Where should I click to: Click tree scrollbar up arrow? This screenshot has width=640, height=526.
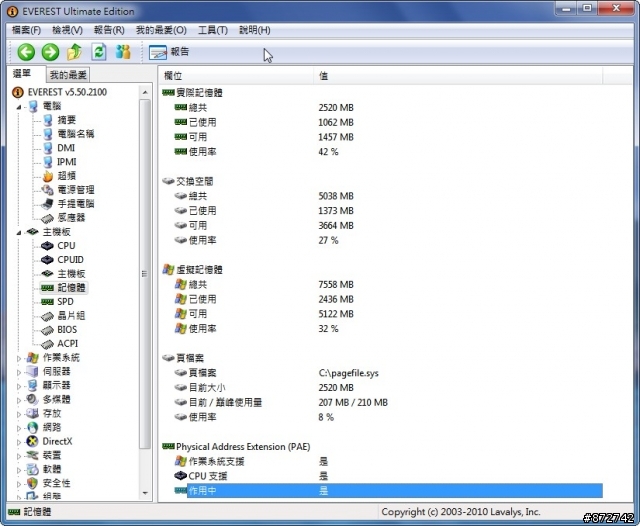coord(145,93)
